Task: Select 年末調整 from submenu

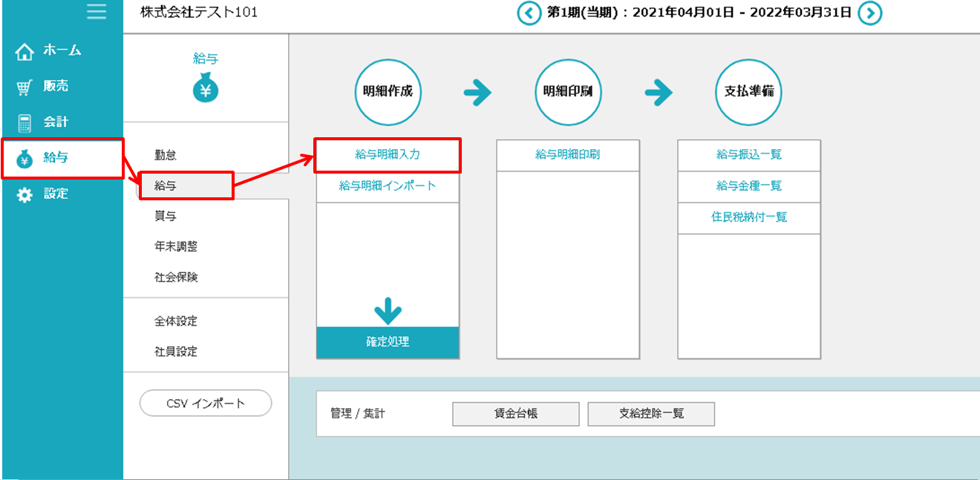Action: (x=176, y=247)
